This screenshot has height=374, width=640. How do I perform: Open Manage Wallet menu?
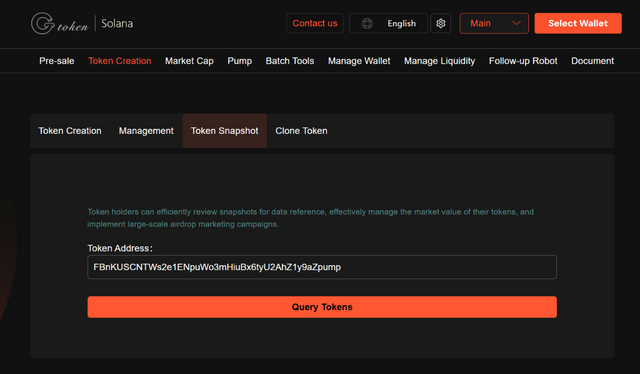pos(359,61)
